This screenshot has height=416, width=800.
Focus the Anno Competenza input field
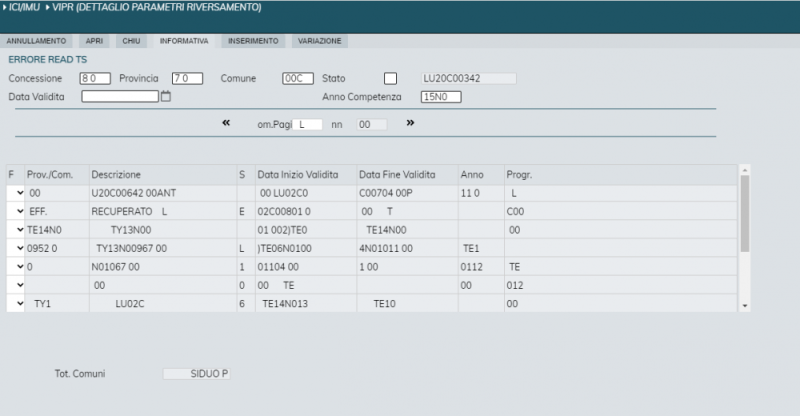coord(440,97)
